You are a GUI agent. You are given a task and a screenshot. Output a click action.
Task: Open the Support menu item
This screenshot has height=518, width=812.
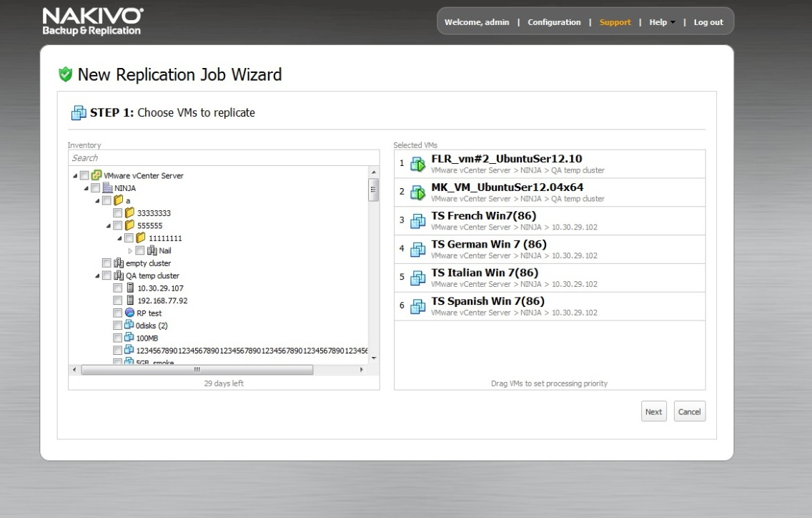point(615,22)
